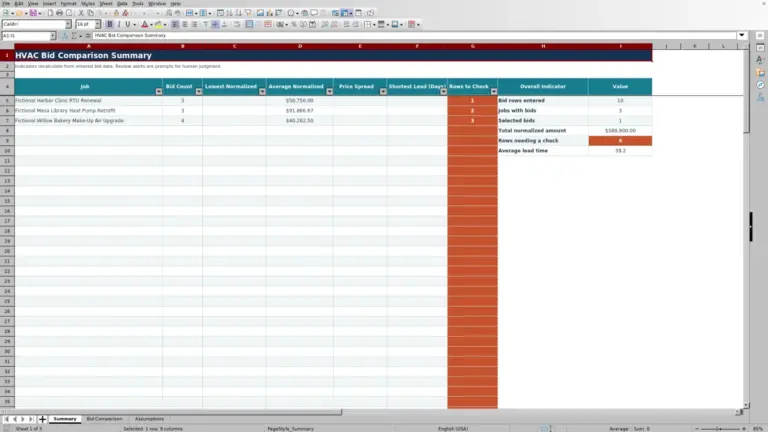Image resolution: width=768 pixels, height=432 pixels.
Task: Open the Price Spread filter dropdown
Action: pyautogui.click(x=383, y=92)
